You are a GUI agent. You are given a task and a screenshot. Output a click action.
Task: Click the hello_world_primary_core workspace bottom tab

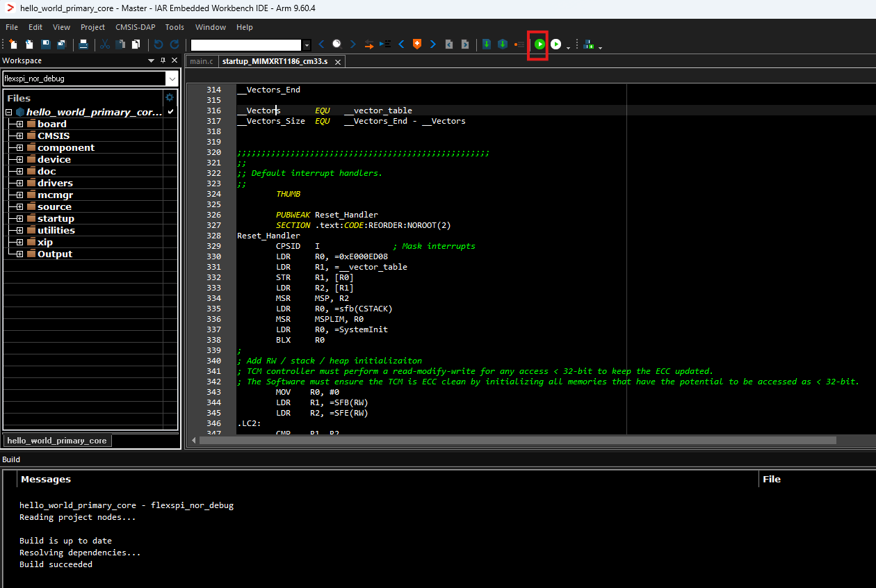[57, 441]
